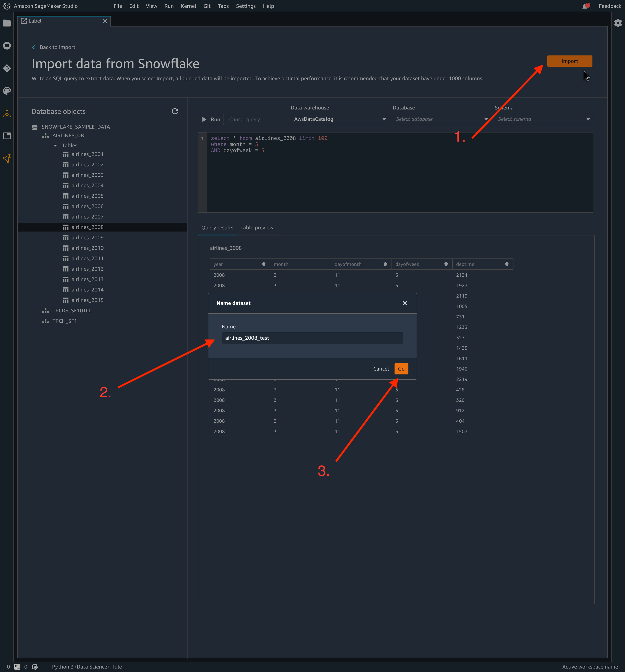Open running terminals and kernels icon

pos(7,46)
